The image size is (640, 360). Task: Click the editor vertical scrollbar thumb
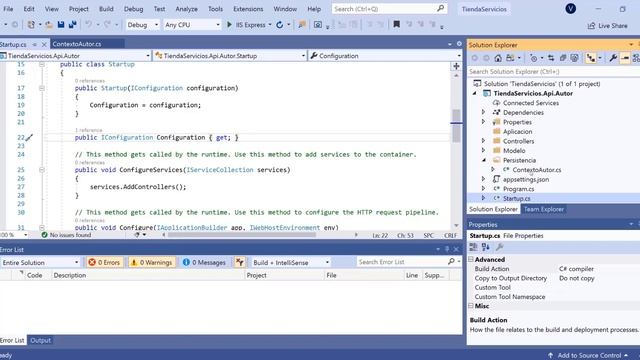click(456, 126)
